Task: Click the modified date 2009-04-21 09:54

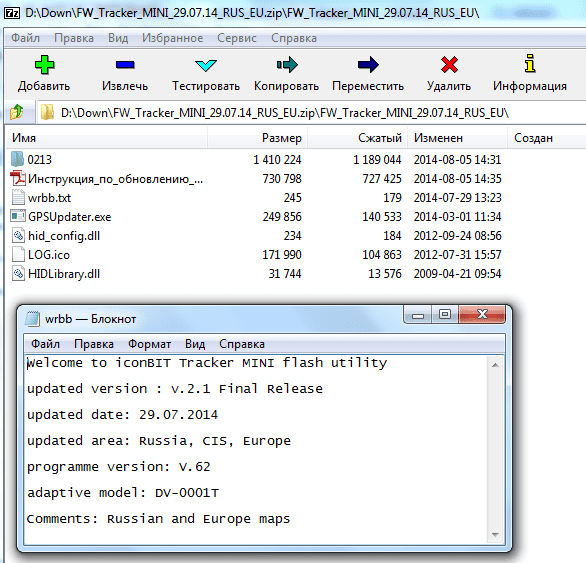Action: [457, 274]
